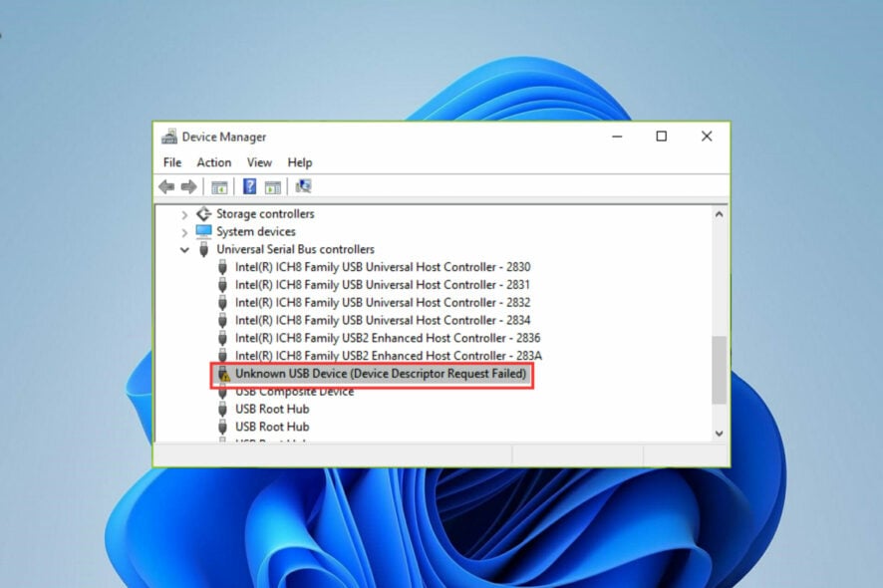Select System devices category
This screenshot has width=883, height=588.
tap(256, 231)
